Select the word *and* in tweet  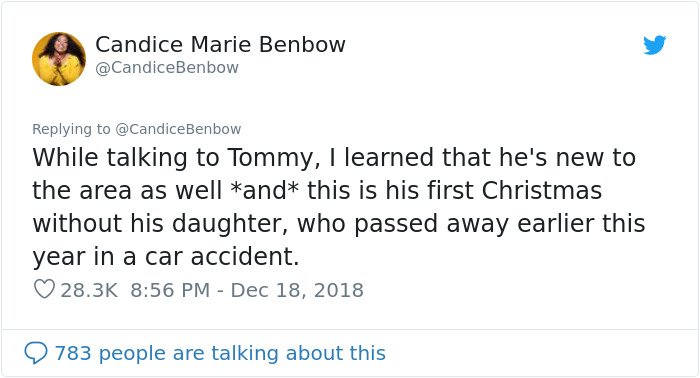(264, 191)
